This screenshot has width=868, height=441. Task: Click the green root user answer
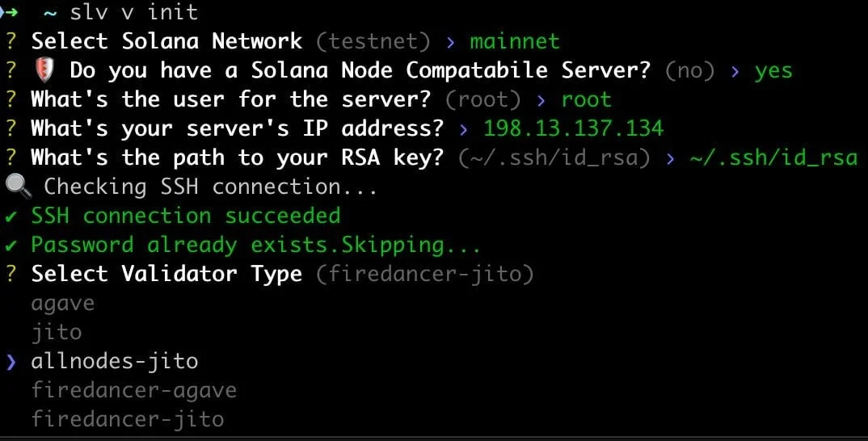pos(586,99)
